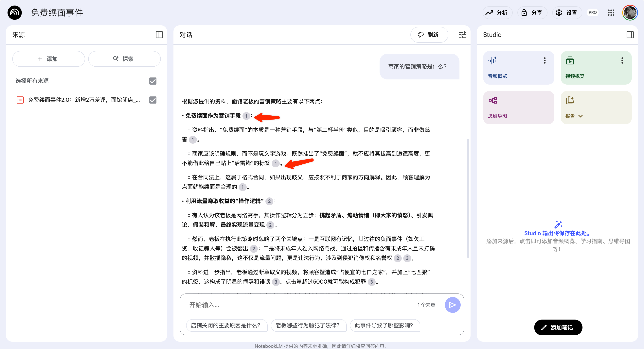Image resolution: width=644 pixels, height=349 pixels.
Task: Click the report card icon
Action: click(x=570, y=100)
